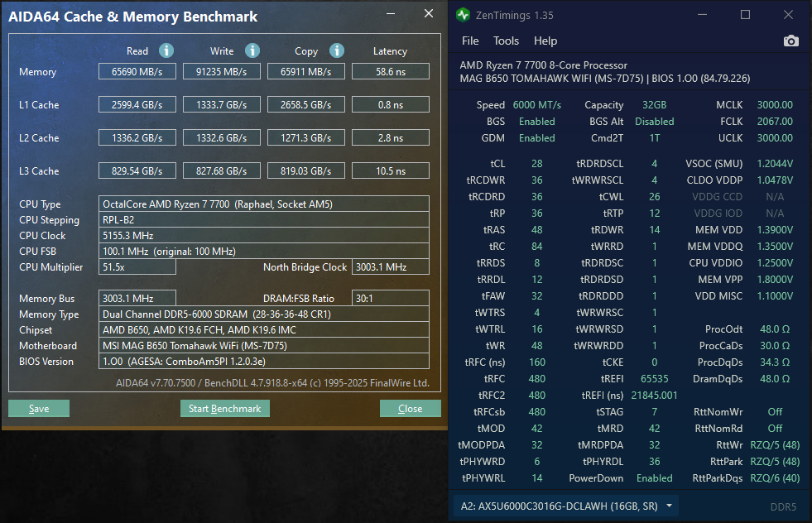This screenshot has width=812, height=523.
Task: Click the info icon next to Copy
Action: [x=337, y=50]
